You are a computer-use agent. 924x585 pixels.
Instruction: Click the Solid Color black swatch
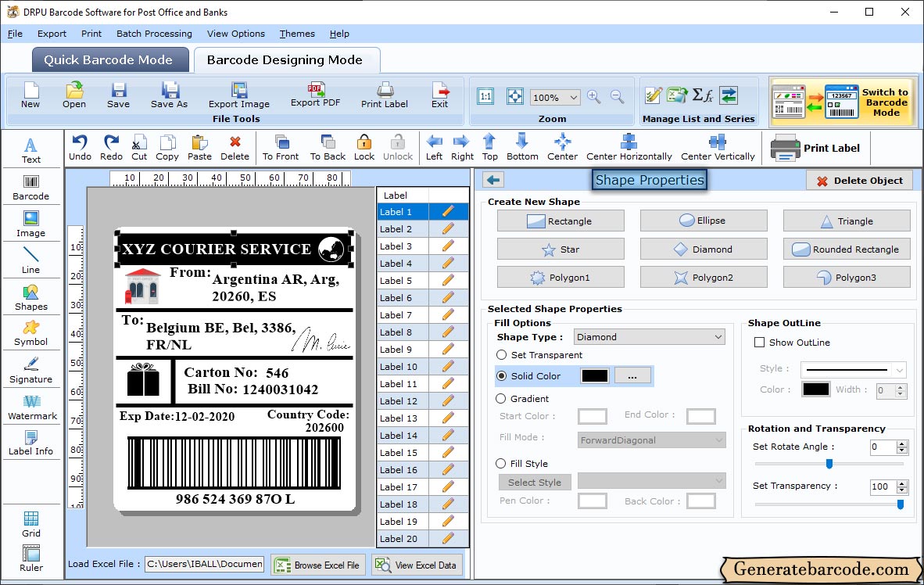coord(595,375)
